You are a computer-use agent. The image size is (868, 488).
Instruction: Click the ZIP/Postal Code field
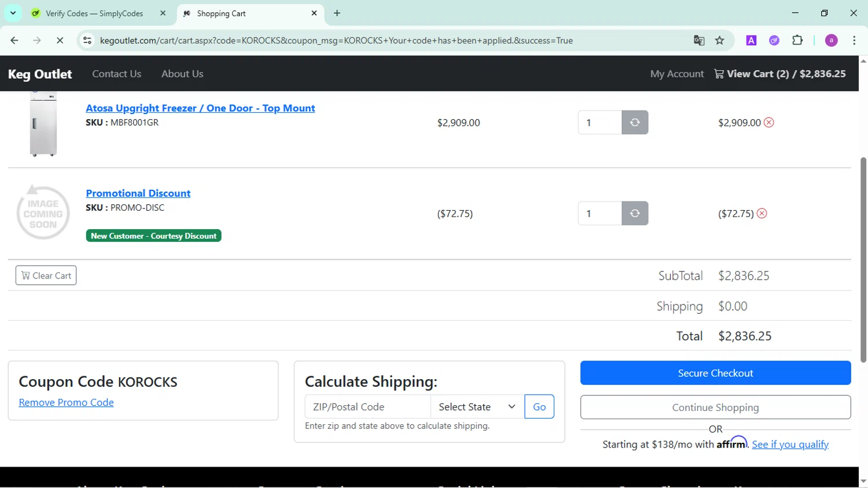coord(367,406)
